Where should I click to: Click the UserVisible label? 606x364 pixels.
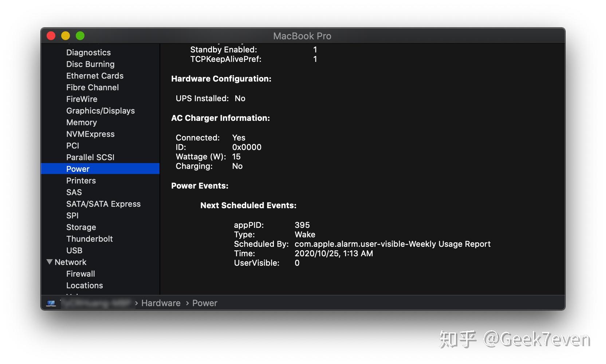(257, 263)
